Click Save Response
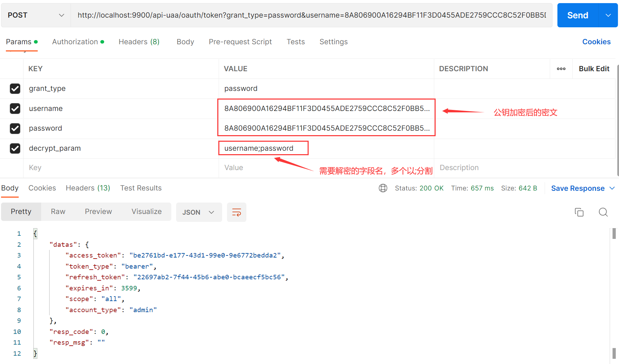The width and height of the screenshot is (619, 364). (x=578, y=188)
